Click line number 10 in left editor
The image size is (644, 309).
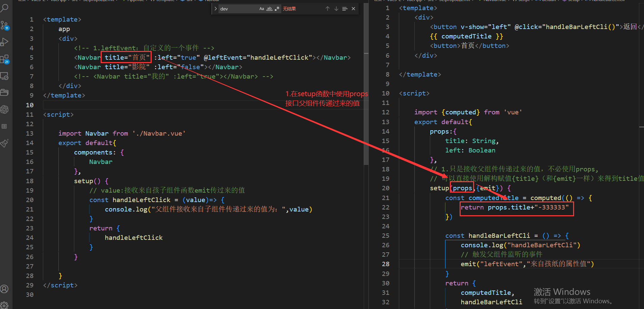click(x=30, y=105)
